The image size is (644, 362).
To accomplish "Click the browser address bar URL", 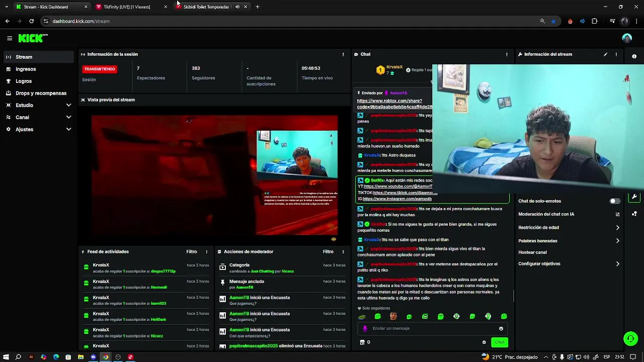I will pos(81,21).
